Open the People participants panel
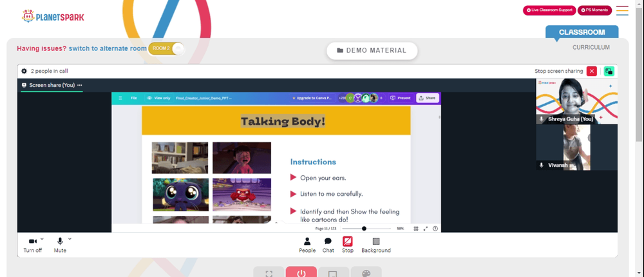This screenshot has height=277, width=644. [307, 245]
